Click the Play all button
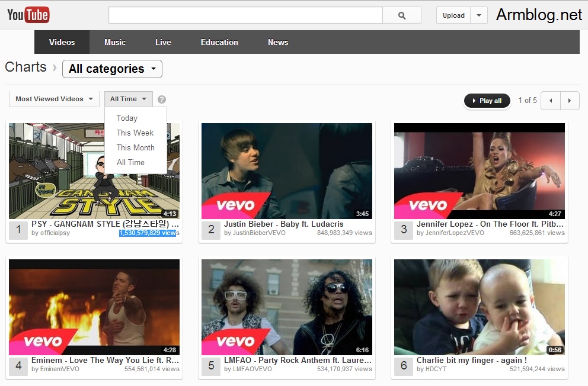This screenshot has height=386, width=588. pyautogui.click(x=487, y=101)
